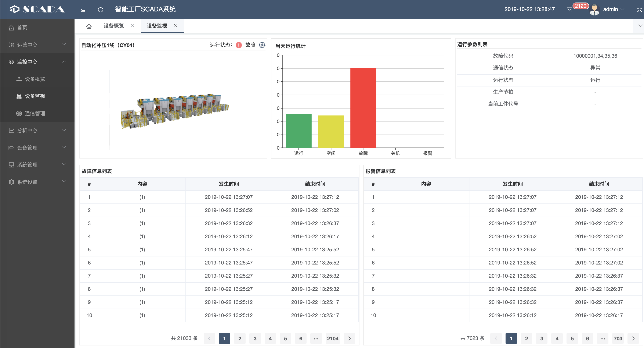The width and height of the screenshot is (644, 348).
Task: Go to page 2 of fault list
Action: click(x=239, y=338)
